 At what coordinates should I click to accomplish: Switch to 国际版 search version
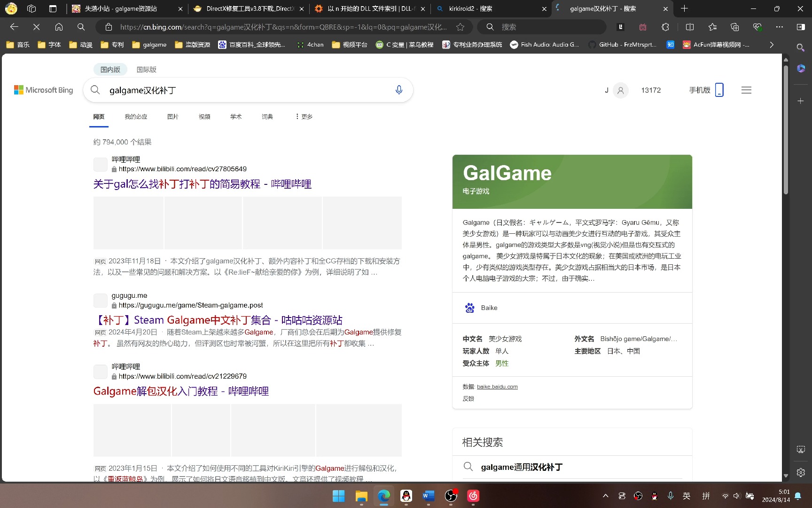pos(147,70)
